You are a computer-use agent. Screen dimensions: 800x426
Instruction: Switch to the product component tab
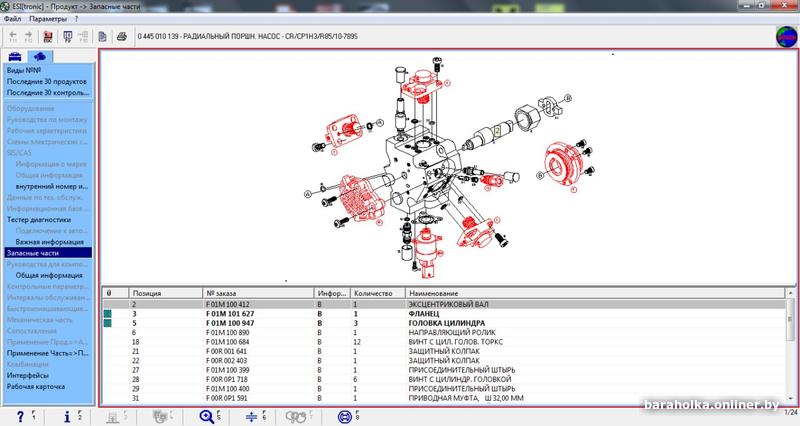coord(40,56)
